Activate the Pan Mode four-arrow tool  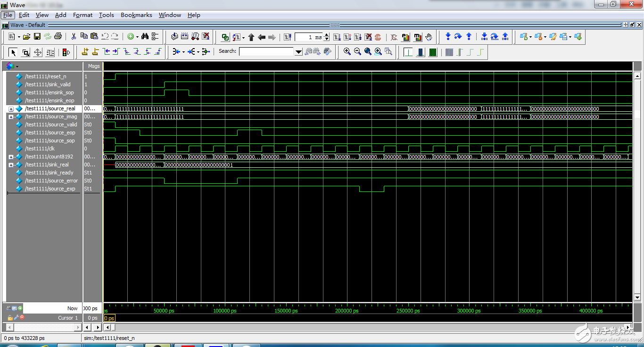[38, 52]
